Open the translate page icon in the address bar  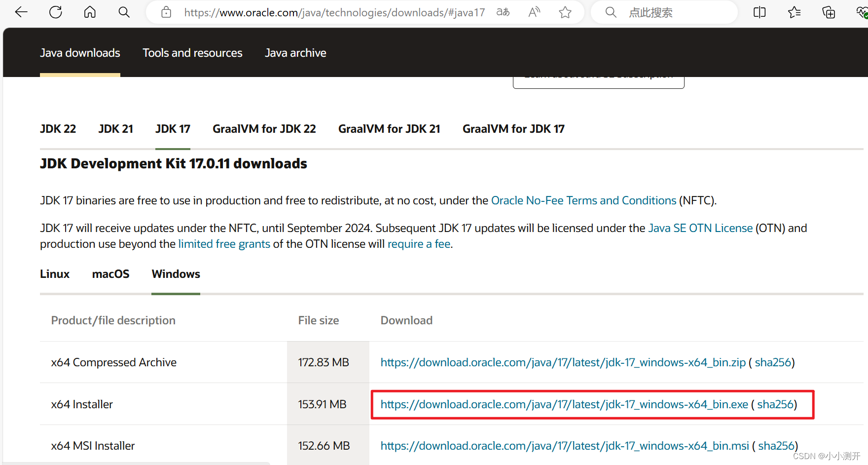pos(503,12)
